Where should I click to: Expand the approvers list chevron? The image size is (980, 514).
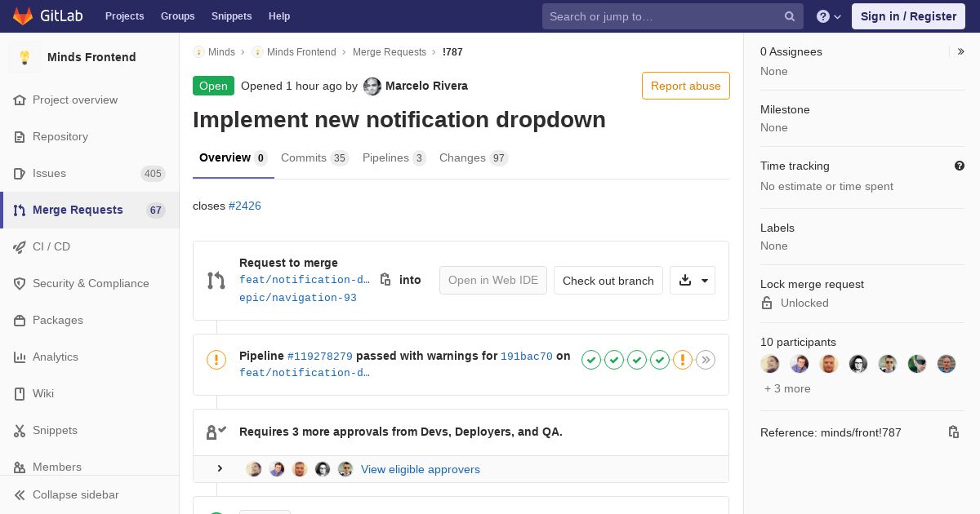(x=220, y=469)
